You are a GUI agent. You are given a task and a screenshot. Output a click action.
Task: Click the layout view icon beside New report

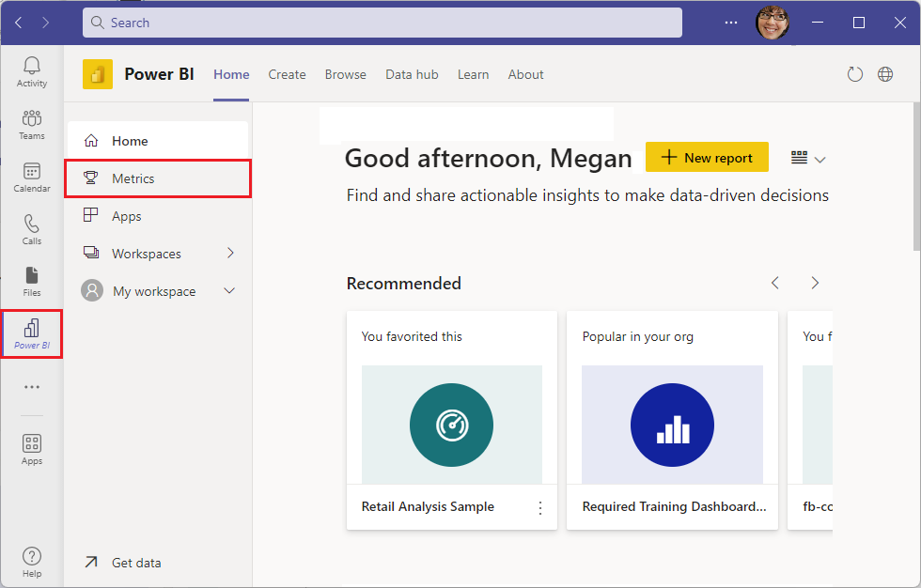[x=797, y=158]
